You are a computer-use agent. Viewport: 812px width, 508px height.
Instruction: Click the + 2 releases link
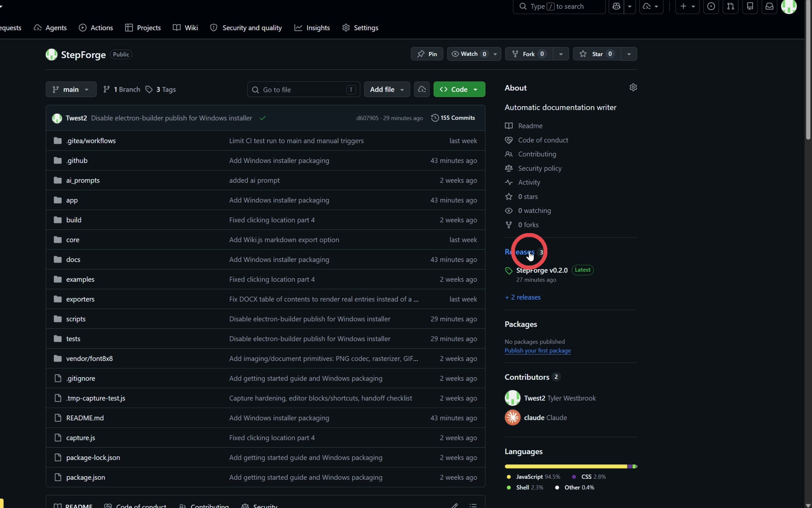coord(523,297)
